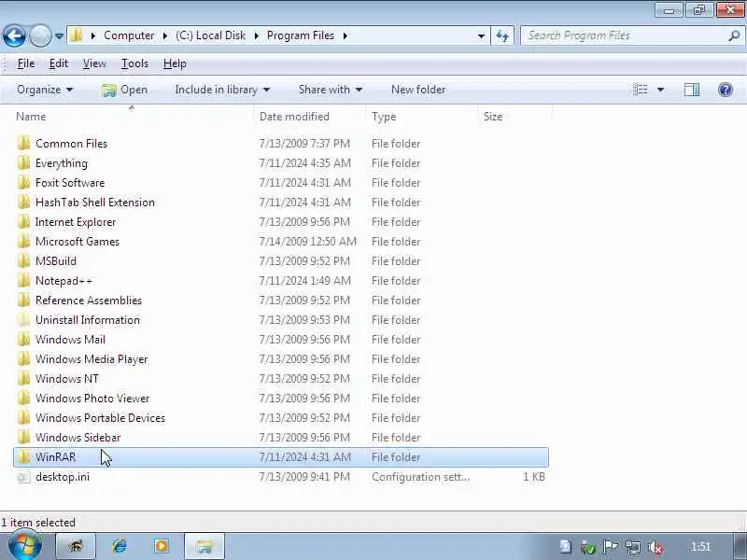Image resolution: width=747 pixels, height=560 pixels.
Task: Open the View menu
Action: click(94, 63)
